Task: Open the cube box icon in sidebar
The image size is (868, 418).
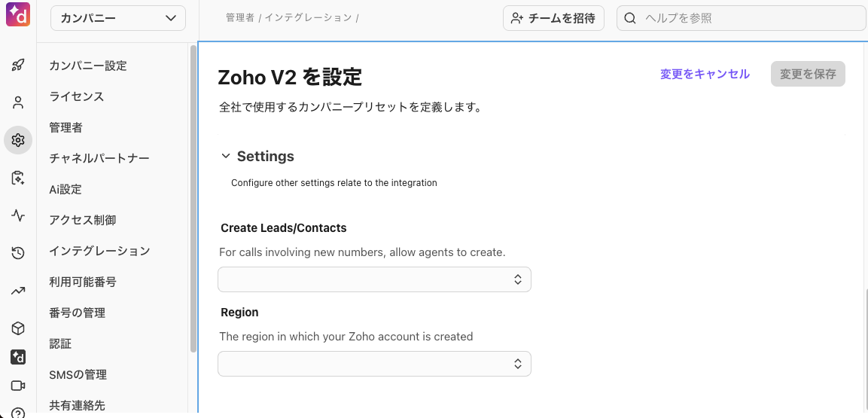Action: tap(18, 329)
